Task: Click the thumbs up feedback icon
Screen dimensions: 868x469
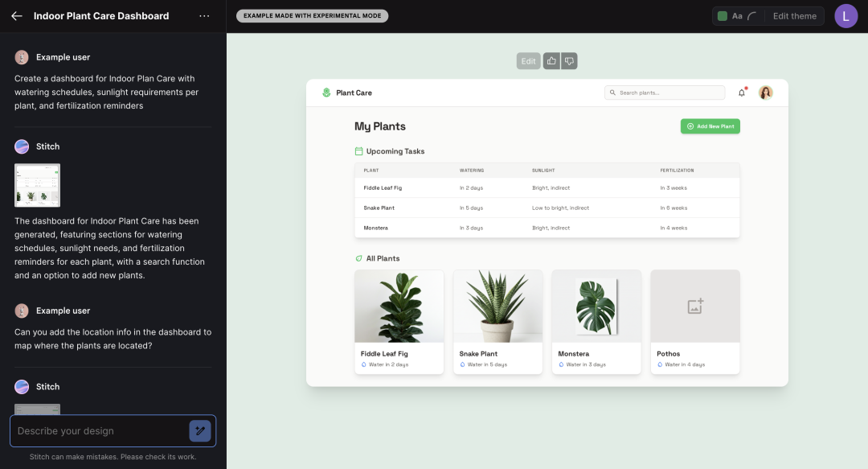Action: click(551, 61)
